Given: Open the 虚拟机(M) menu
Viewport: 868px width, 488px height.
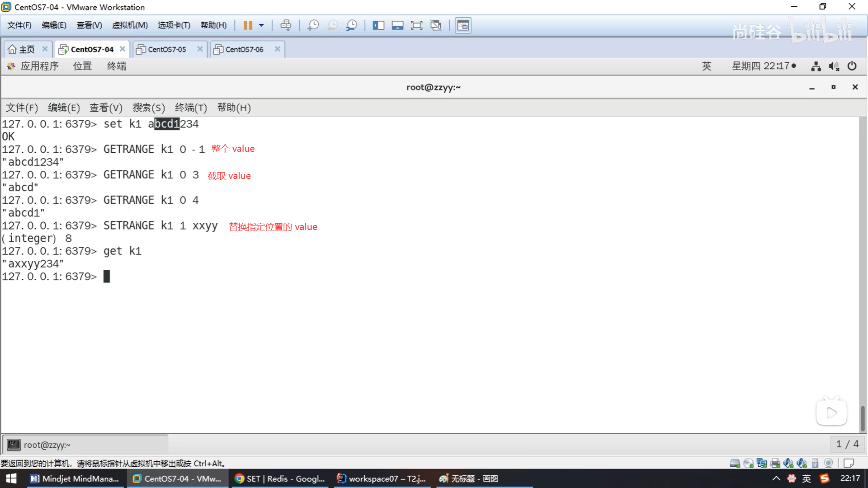Looking at the screenshot, I should 130,25.
